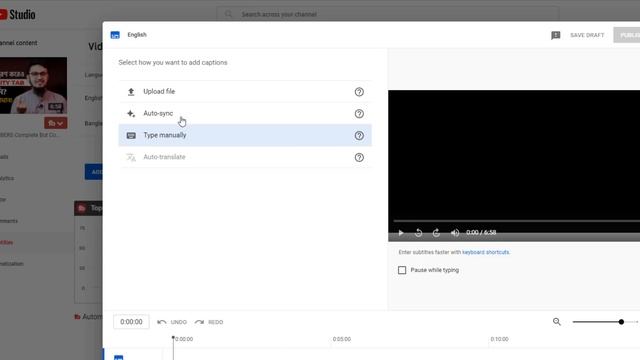Viewport: 640px width, 360px height.
Task: Click the video progress bar
Action: click(517, 221)
